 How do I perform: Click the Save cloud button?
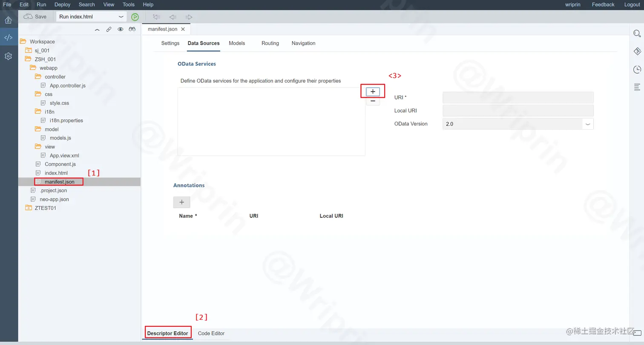(35, 17)
